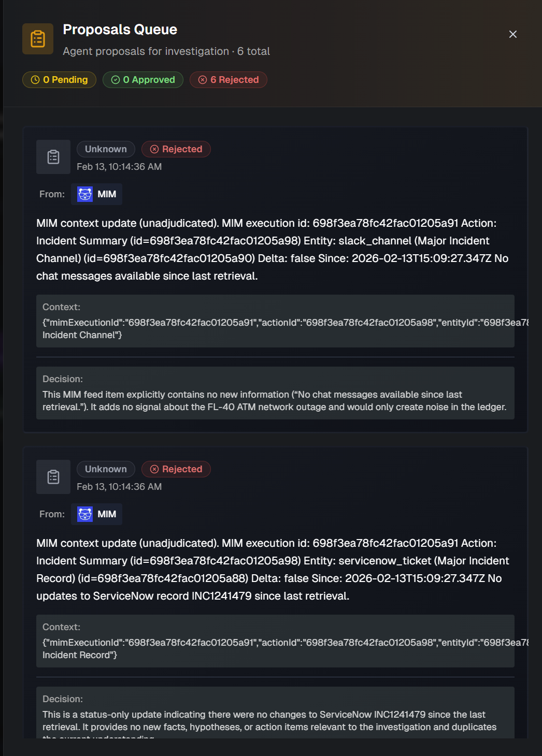Click the crossed-circle icon in the Rejected chip
The width and height of the screenshot is (542, 756).
pyautogui.click(x=202, y=80)
